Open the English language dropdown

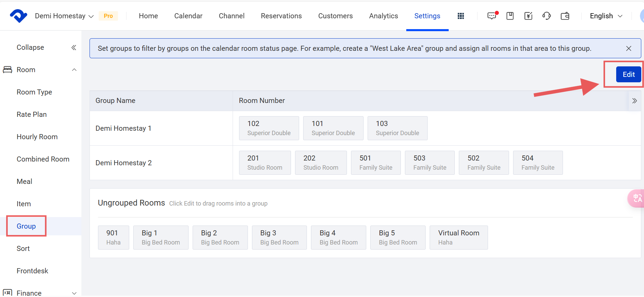[x=606, y=16]
